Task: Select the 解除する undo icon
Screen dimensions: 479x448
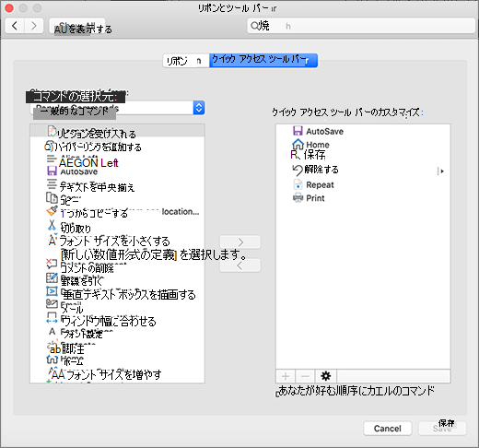Action: point(298,170)
